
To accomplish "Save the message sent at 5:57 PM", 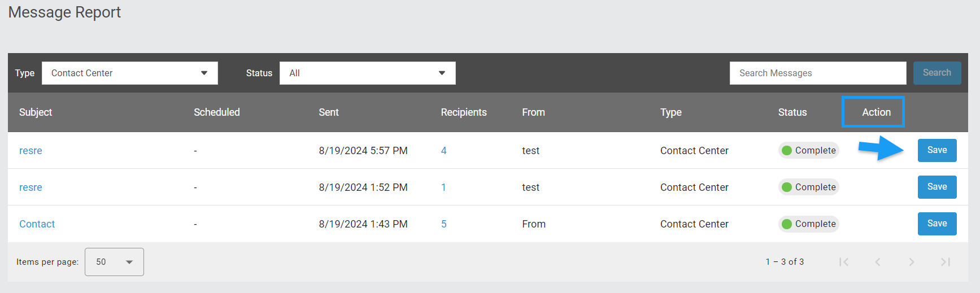I will [937, 150].
